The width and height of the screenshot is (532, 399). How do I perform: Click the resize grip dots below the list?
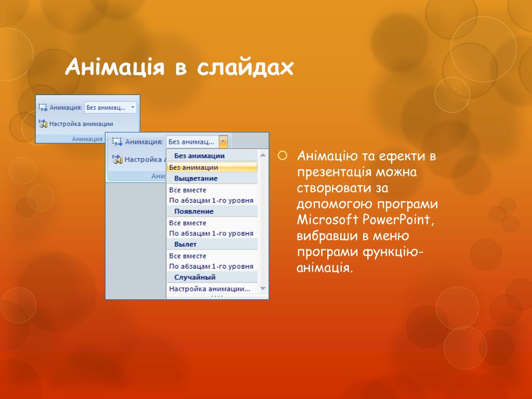pos(217,297)
